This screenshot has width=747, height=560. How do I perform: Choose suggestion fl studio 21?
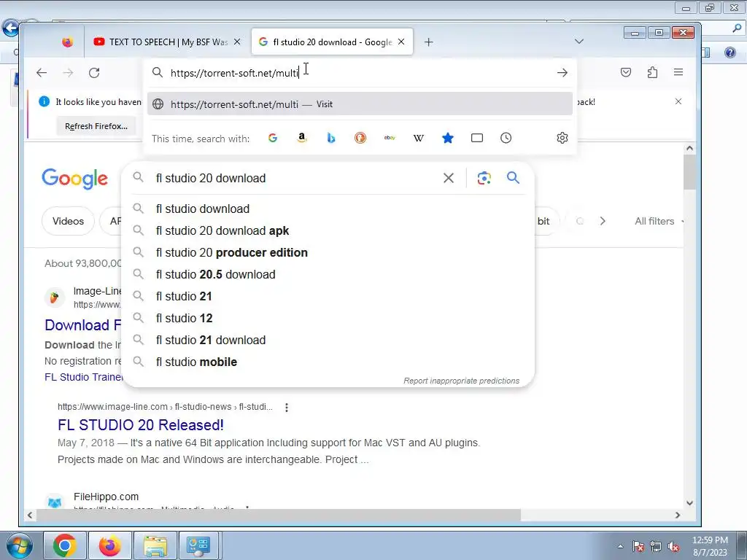pos(328,296)
